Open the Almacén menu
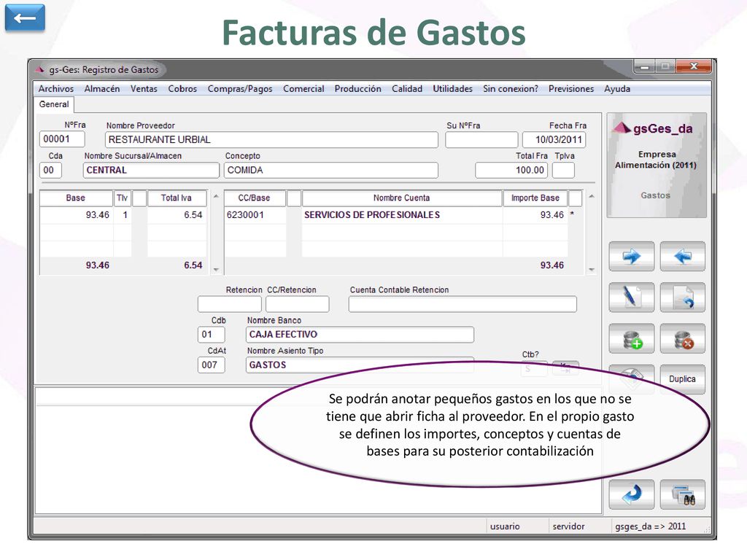Screen dimensions: 747x560 [x=102, y=88]
